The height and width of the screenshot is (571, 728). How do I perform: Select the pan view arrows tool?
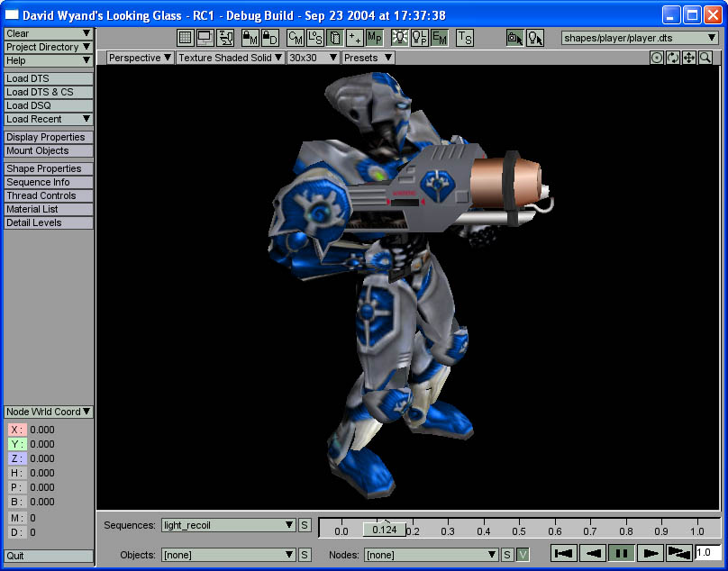[689, 58]
